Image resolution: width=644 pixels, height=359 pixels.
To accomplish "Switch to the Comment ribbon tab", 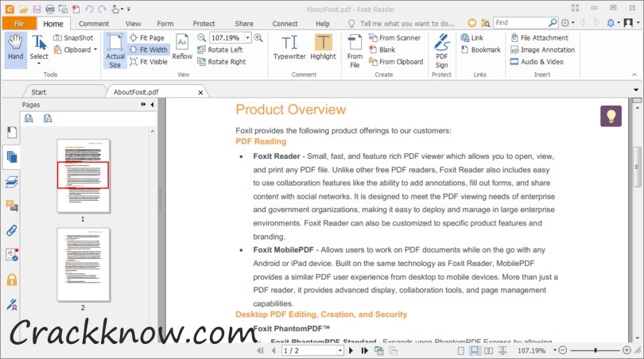I will click(94, 24).
